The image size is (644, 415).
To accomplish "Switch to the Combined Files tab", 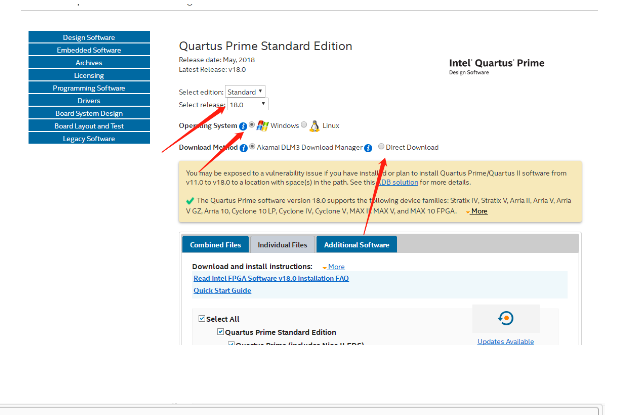I will click(x=216, y=244).
